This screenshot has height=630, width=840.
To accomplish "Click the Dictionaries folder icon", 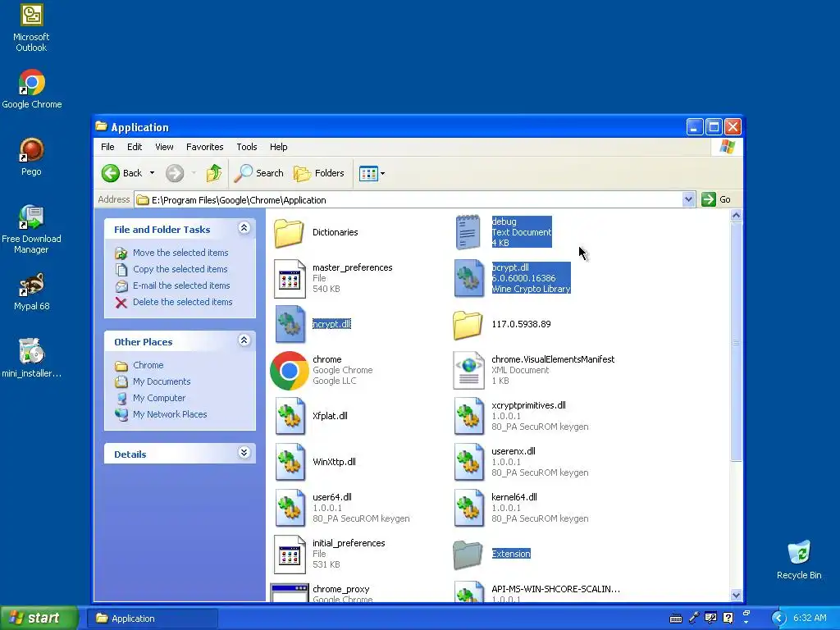I will click(289, 232).
